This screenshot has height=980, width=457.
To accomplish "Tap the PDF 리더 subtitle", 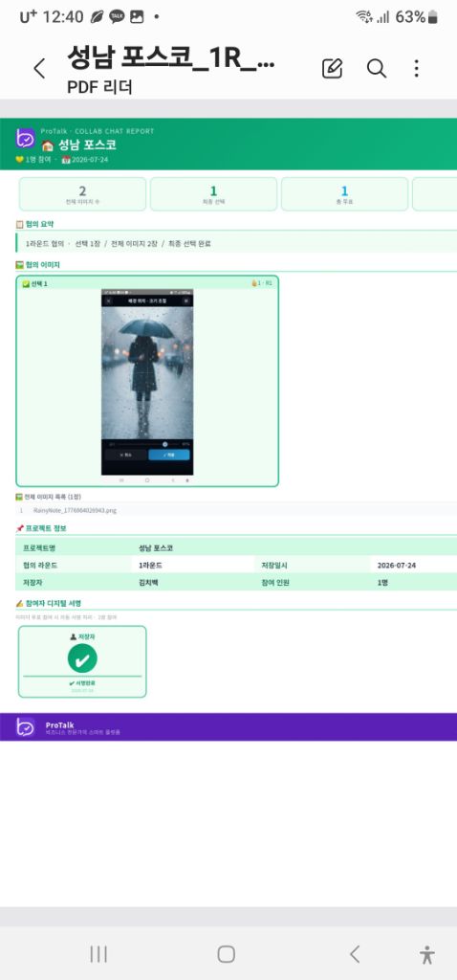I will tap(99, 87).
